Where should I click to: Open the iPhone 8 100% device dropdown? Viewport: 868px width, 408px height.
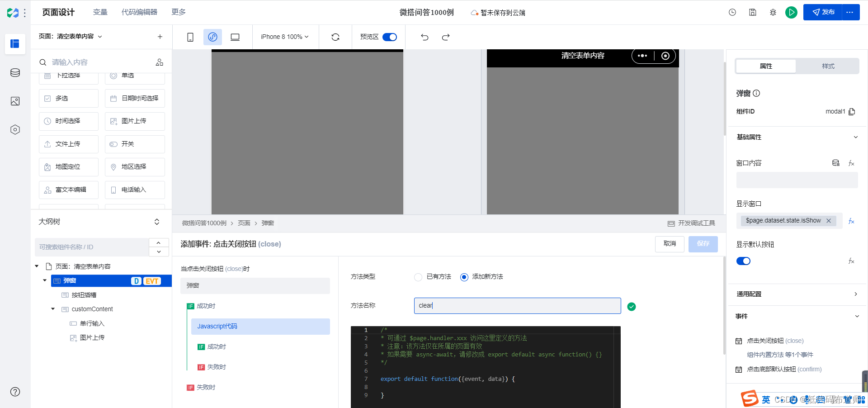point(285,37)
